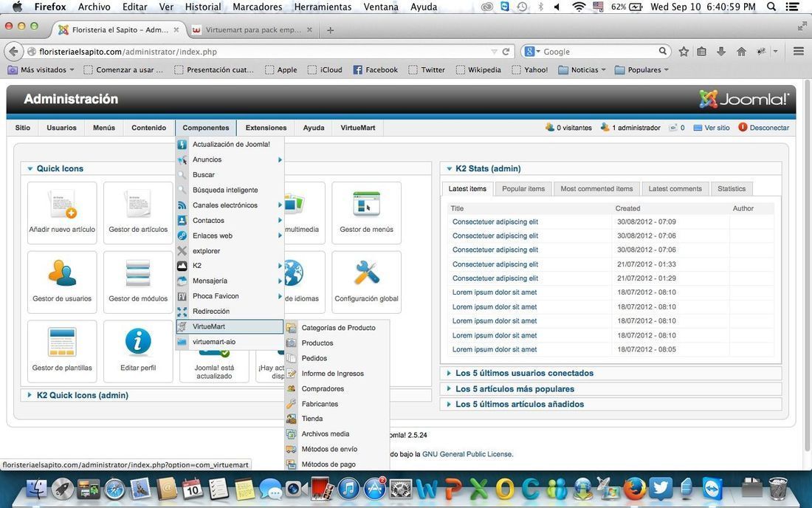Select Categorías de Producto in VirtueMart submenu

[x=337, y=328]
